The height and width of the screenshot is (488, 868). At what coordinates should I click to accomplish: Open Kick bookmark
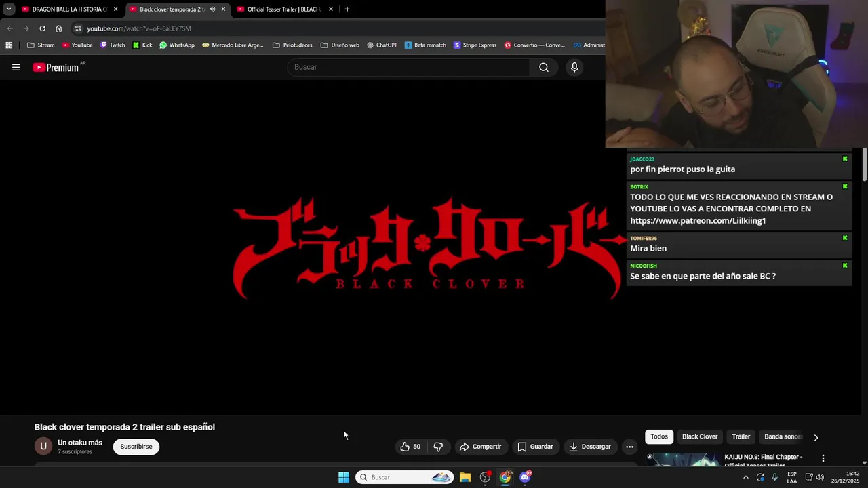point(142,45)
